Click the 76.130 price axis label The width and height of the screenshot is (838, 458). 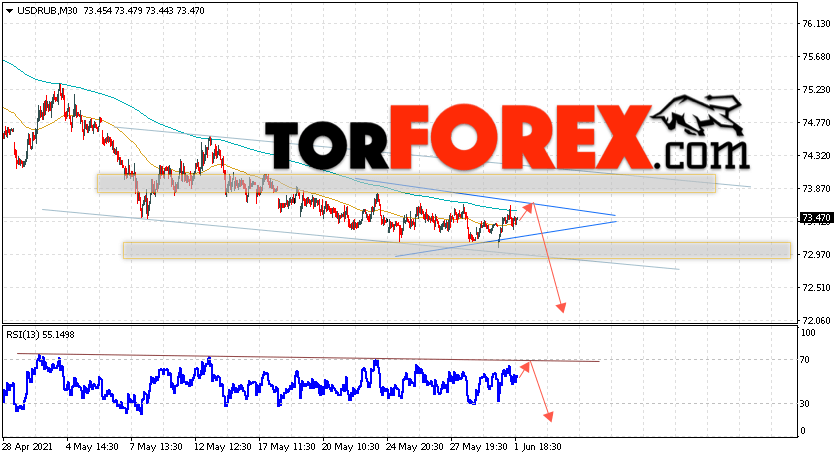(817, 24)
